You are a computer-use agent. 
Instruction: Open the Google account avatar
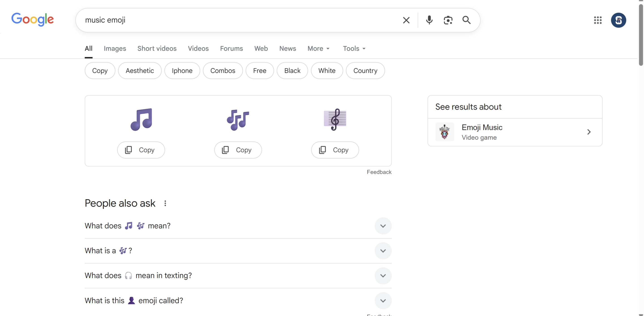pyautogui.click(x=618, y=20)
